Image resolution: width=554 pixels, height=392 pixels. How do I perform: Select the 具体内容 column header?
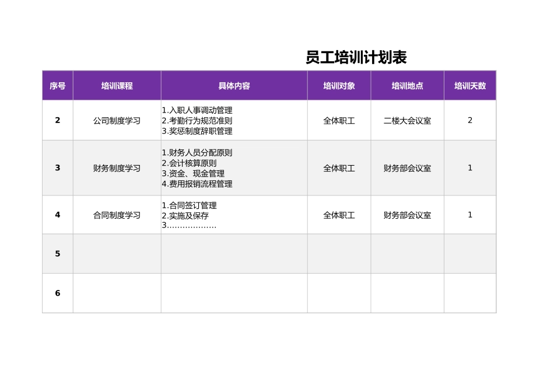pyautogui.click(x=233, y=85)
